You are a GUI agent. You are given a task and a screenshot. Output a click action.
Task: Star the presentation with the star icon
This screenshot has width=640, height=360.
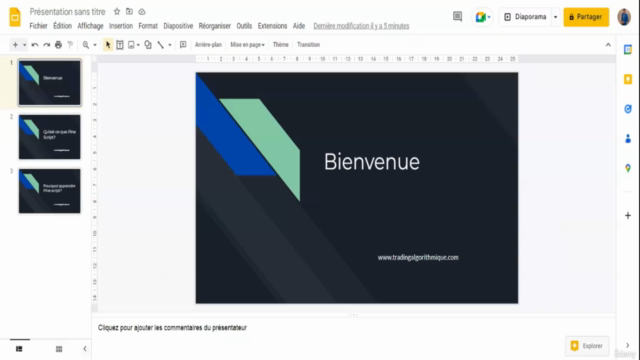(117, 11)
